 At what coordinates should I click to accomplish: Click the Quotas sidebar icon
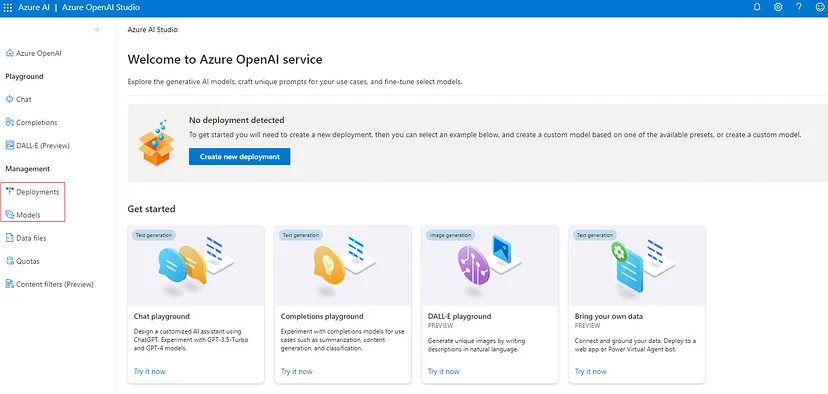[x=10, y=261]
